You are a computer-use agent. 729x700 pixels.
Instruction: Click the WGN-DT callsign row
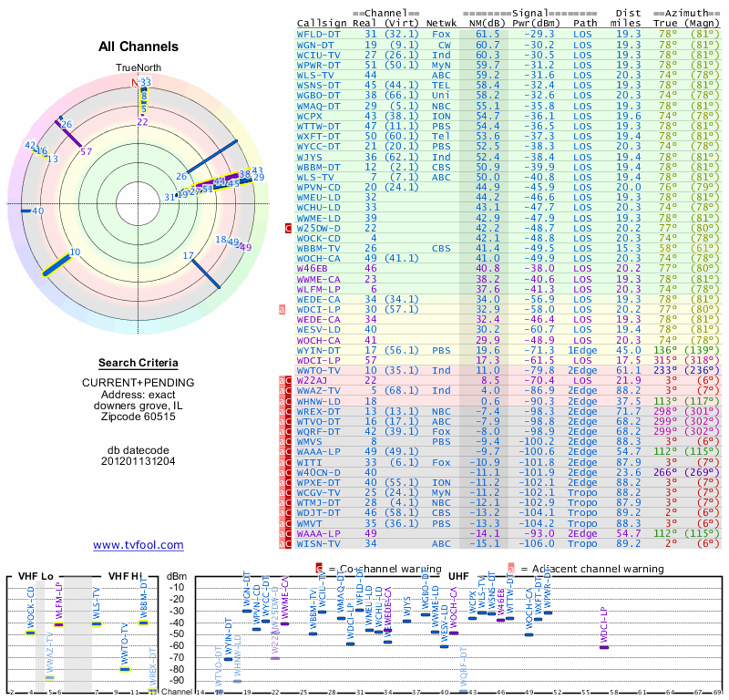pos(315,45)
